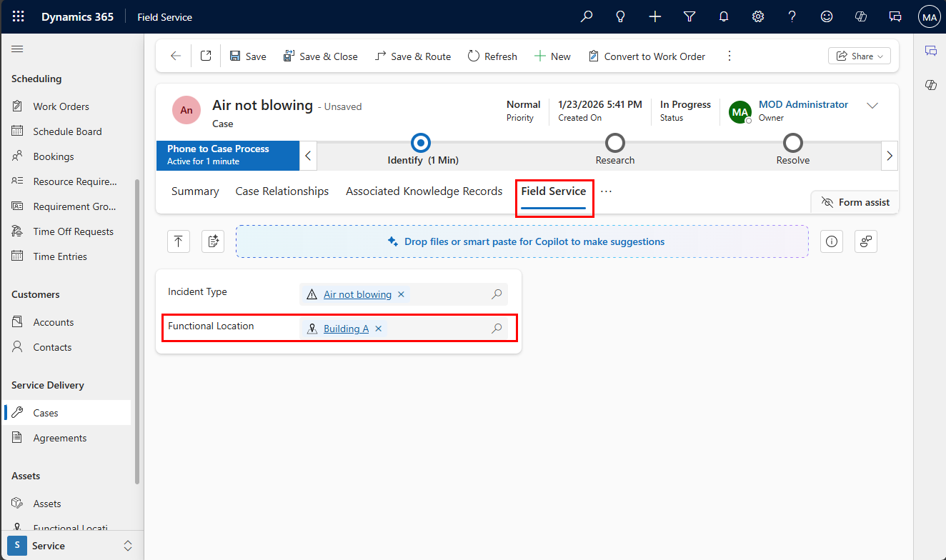This screenshot has width=946, height=560.
Task: Open Copilot icon in top bar
Action: [x=861, y=16]
